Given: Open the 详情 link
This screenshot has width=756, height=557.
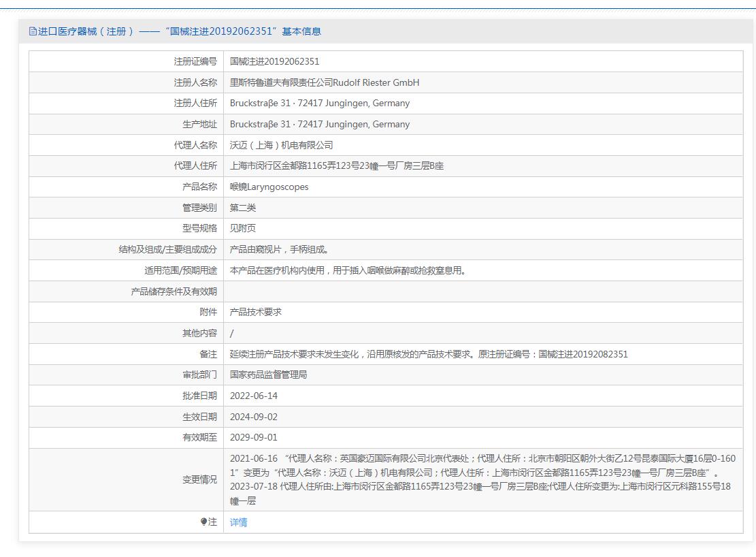Looking at the screenshot, I should coord(238,522).
